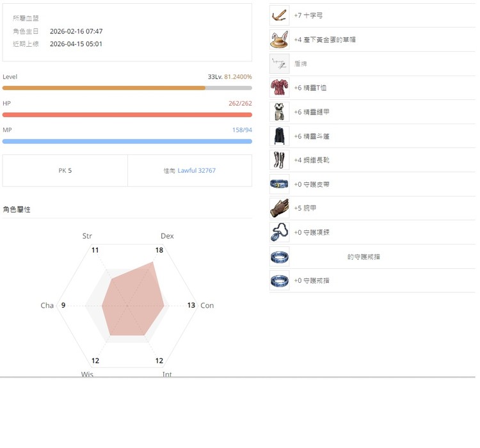Click the dark elven cloak icon

pyautogui.click(x=279, y=136)
